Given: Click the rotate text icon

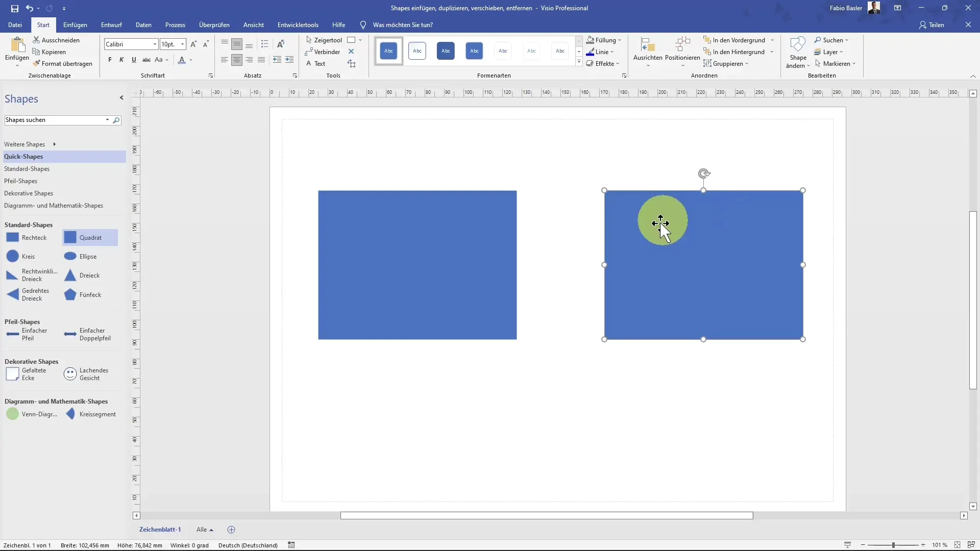Looking at the screenshot, I should tap(280, 44).
